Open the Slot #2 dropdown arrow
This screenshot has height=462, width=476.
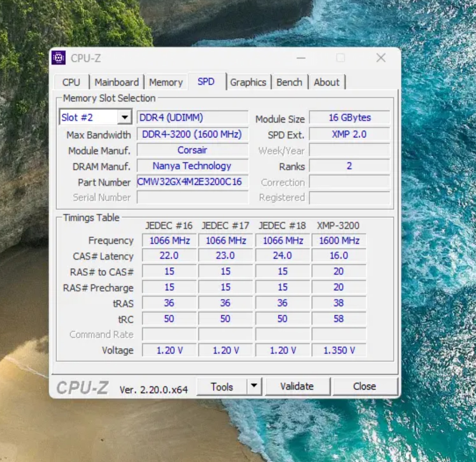125,117
